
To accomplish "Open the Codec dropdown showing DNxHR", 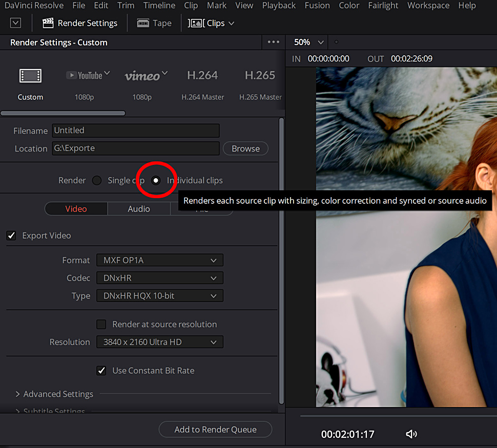I will tap(160, 278).
